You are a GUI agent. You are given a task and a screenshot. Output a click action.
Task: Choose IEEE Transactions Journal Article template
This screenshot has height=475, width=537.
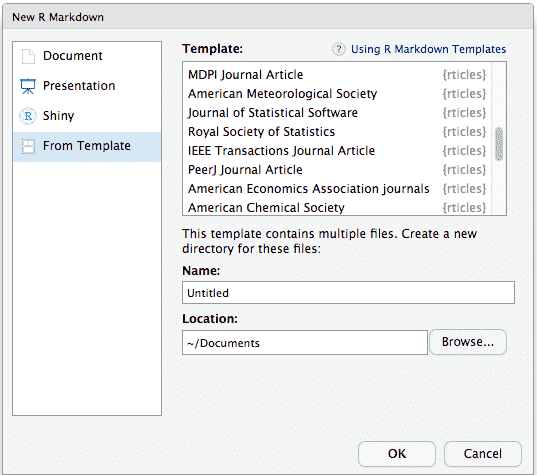[x=337, y=151]
